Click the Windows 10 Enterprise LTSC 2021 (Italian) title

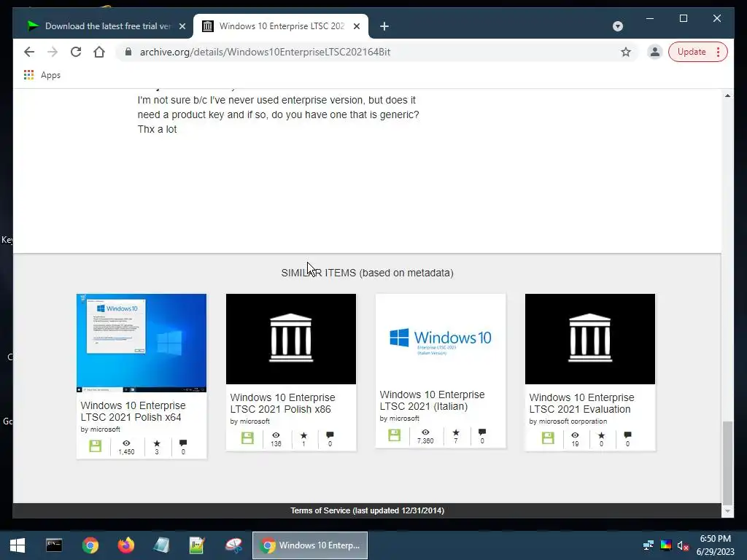click(x=432, y=400)
